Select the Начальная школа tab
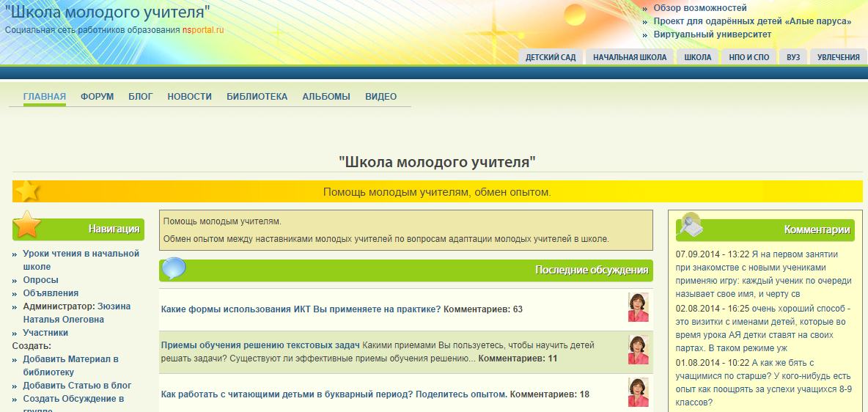This screenshot has width=868, height=412. (630, 57)
